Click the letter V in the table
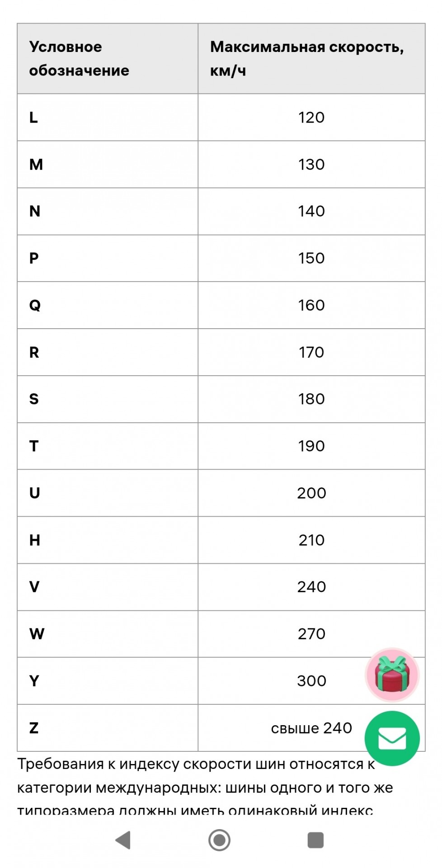Screen dimensions: 442x868 click(x=34, y=587)
